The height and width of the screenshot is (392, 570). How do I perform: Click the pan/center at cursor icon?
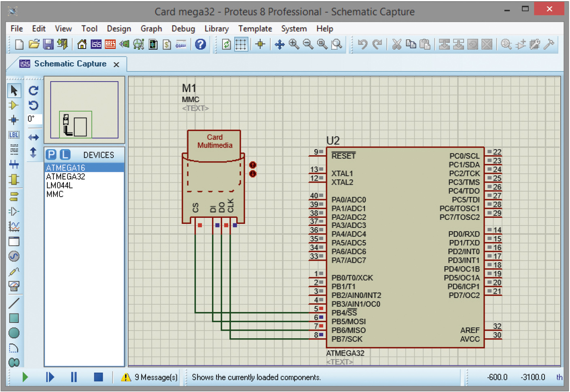pyautogui.click(x=280, y=44)
